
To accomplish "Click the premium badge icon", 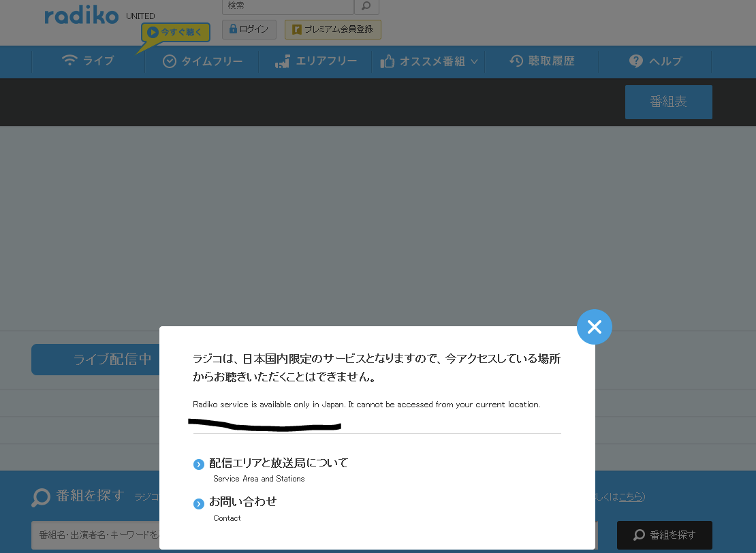I will click(x=297, y=29).
